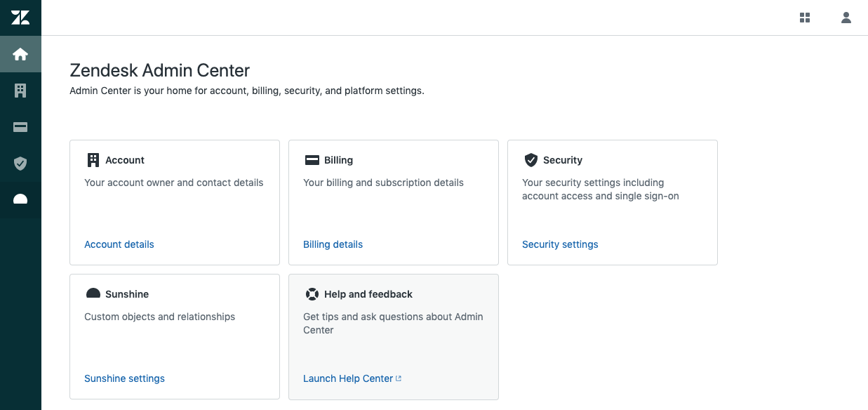Click the building icon on the Account card
This screenshot has width=868, height=410.
tap(93, 159)
